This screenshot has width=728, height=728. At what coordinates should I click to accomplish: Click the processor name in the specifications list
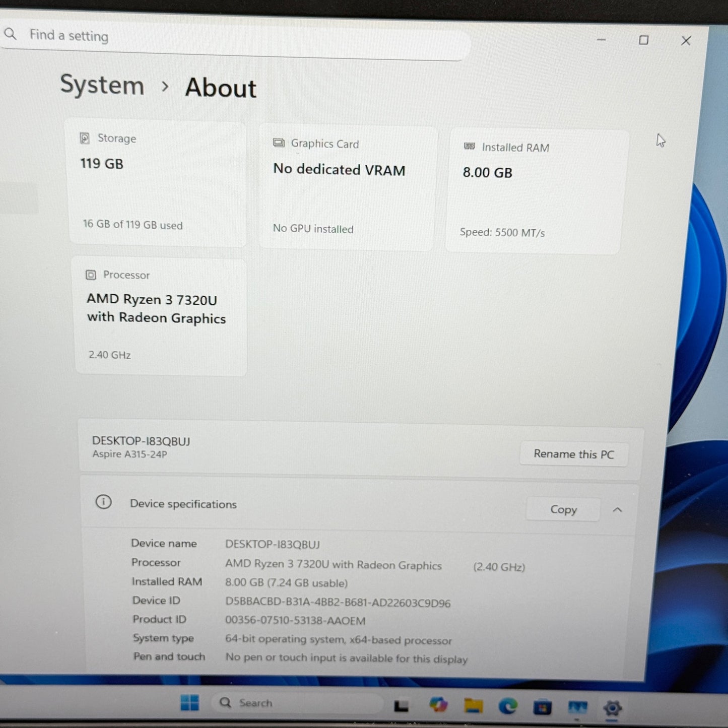pos(334,564)
